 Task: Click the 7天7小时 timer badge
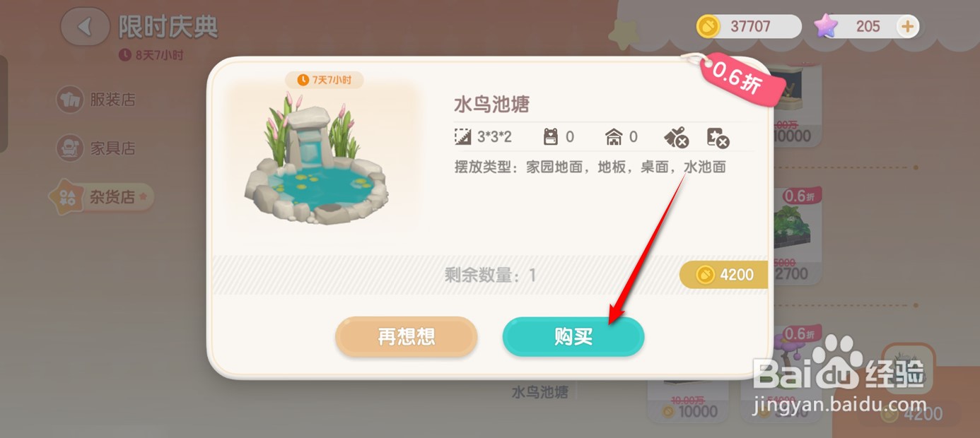(325, 80)
